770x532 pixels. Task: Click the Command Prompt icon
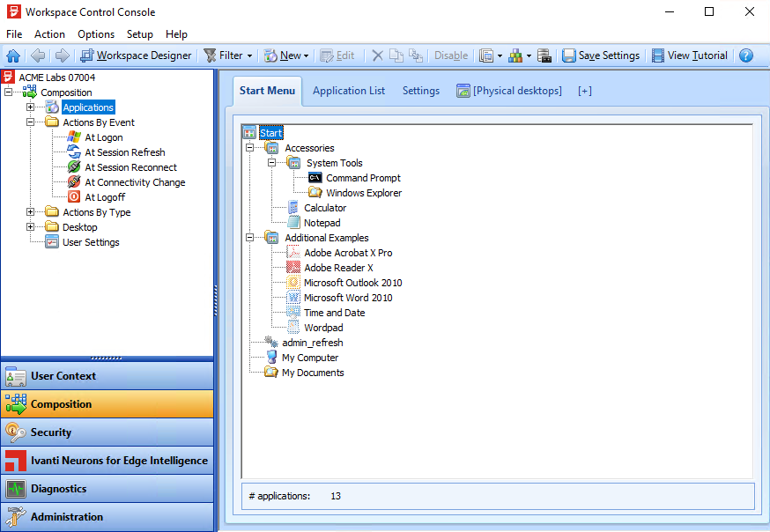point(315,178)
